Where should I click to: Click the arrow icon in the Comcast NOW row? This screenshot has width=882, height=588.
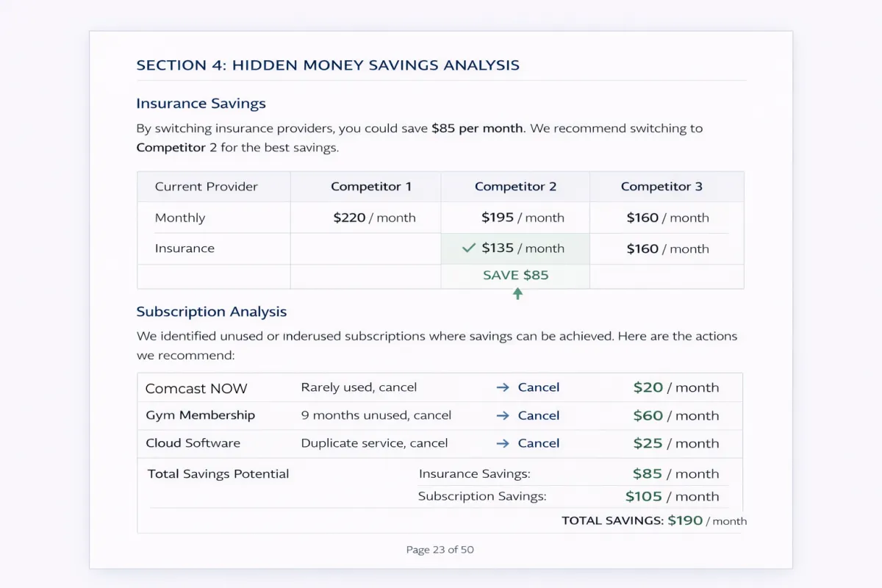[x=503, y=387]
